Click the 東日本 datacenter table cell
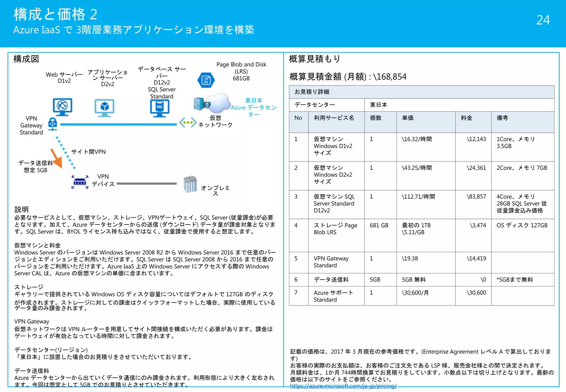 [x=459, y=105]
